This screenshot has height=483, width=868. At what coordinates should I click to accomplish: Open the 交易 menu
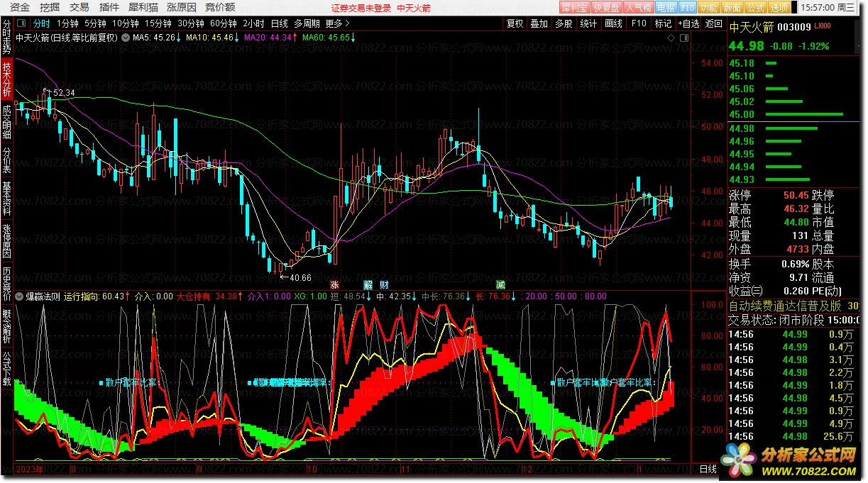79,7
